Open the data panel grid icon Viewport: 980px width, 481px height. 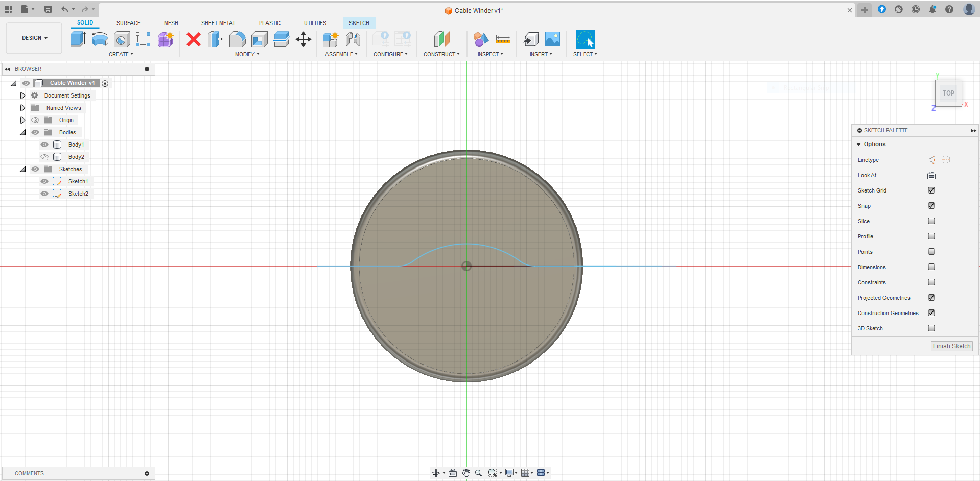pos(8,9)
